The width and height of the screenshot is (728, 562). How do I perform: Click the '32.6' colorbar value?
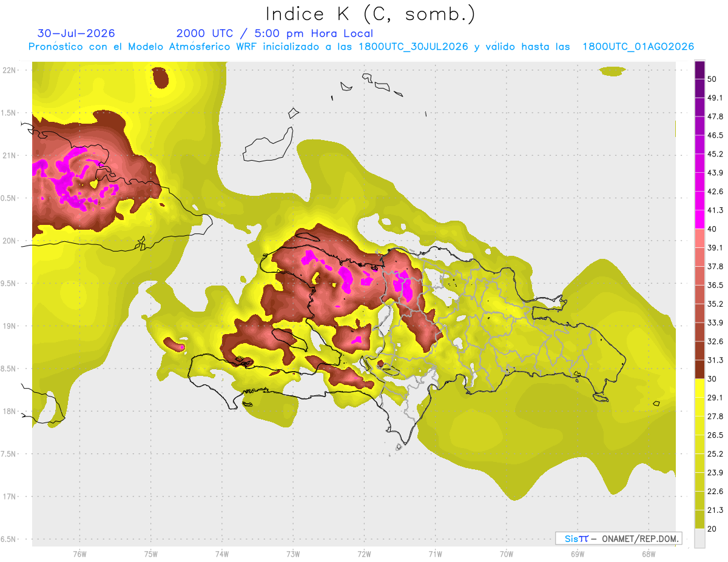(715, 341)
